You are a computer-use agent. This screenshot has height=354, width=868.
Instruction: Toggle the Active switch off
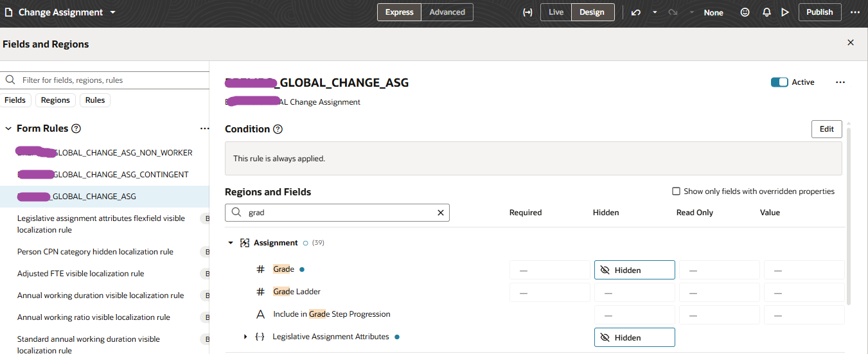[x=779, y=82]
